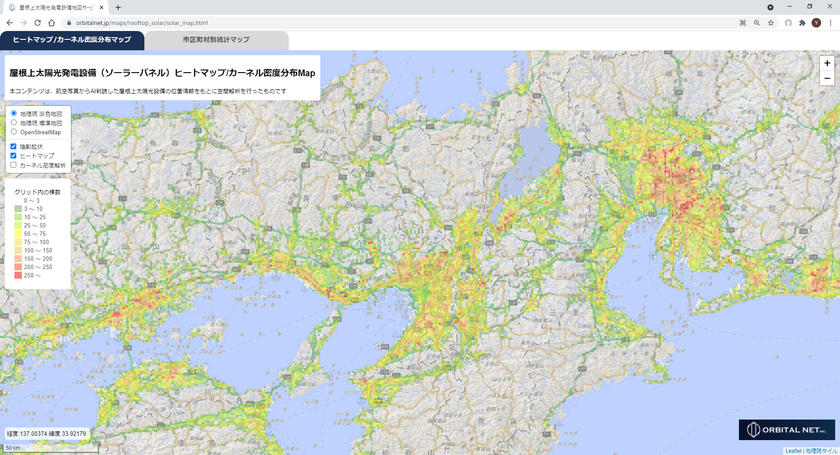Zoom in with the map plus button
Image resolution: width=840 pixels, height=455 pixels.
point(827,63)
